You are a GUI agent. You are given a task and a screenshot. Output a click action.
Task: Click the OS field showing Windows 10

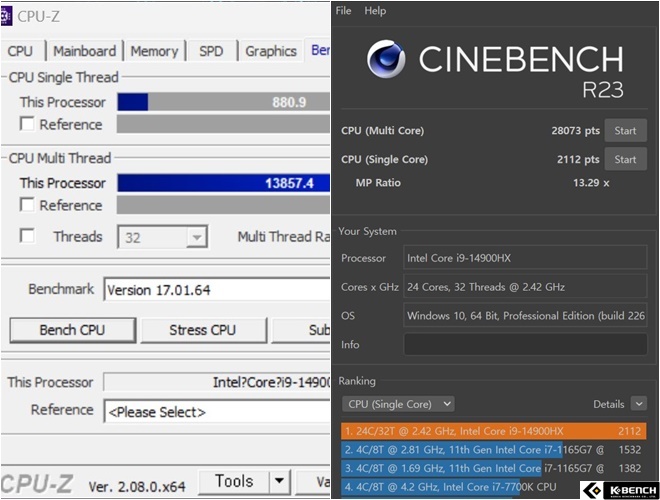pos(525,315)
